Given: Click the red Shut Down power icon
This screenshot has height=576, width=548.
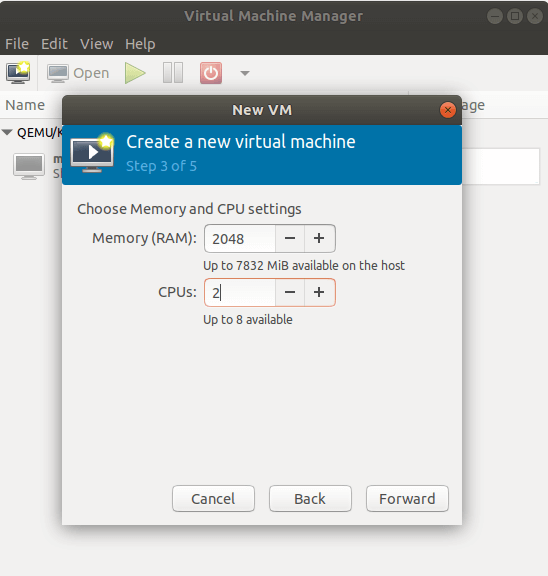Looking at the screenshot, I should coord(211,73).
